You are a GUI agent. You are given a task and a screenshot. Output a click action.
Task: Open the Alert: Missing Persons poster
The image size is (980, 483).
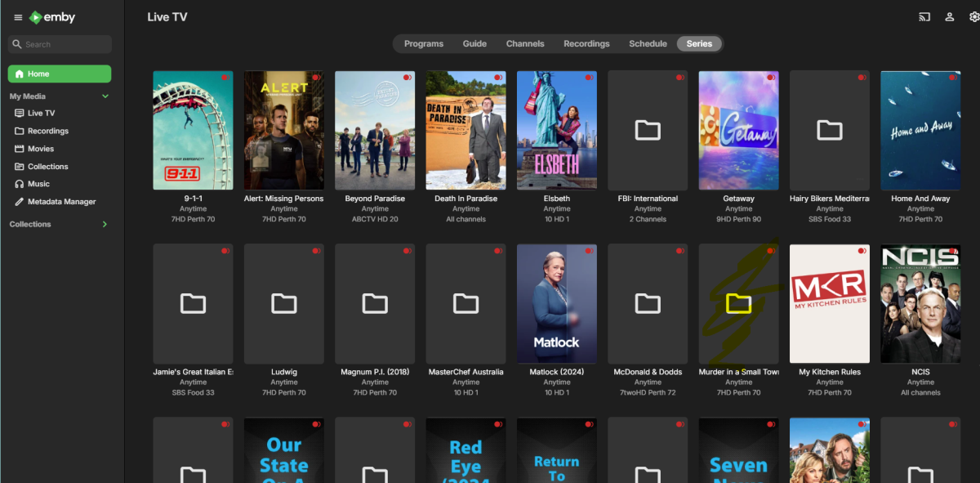pos(284,131)
